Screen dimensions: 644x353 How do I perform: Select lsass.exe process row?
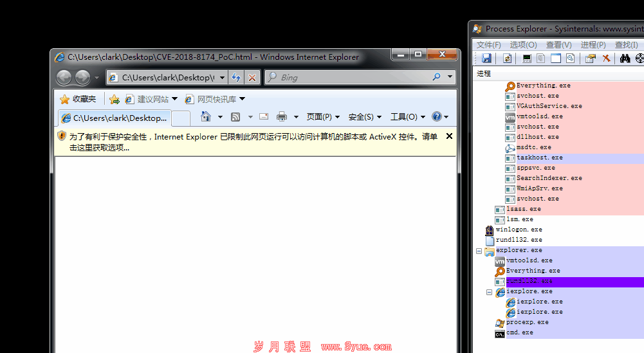point(569,209)
